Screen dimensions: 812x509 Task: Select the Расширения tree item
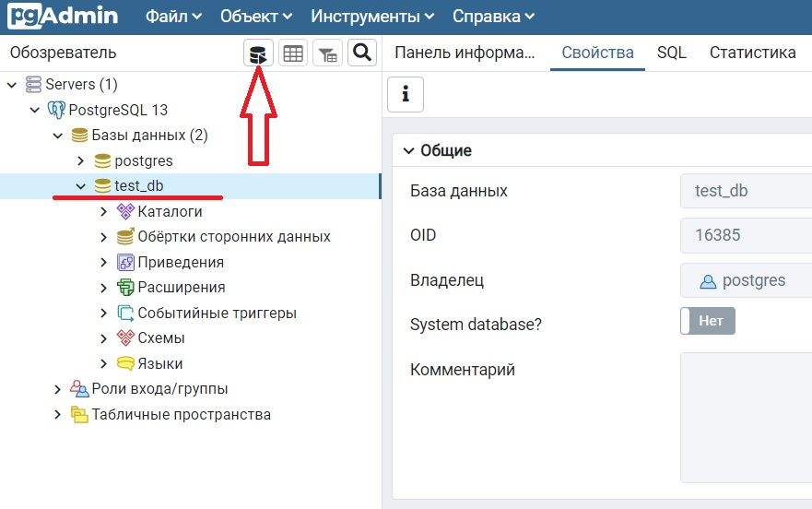(x=182, y=287)
